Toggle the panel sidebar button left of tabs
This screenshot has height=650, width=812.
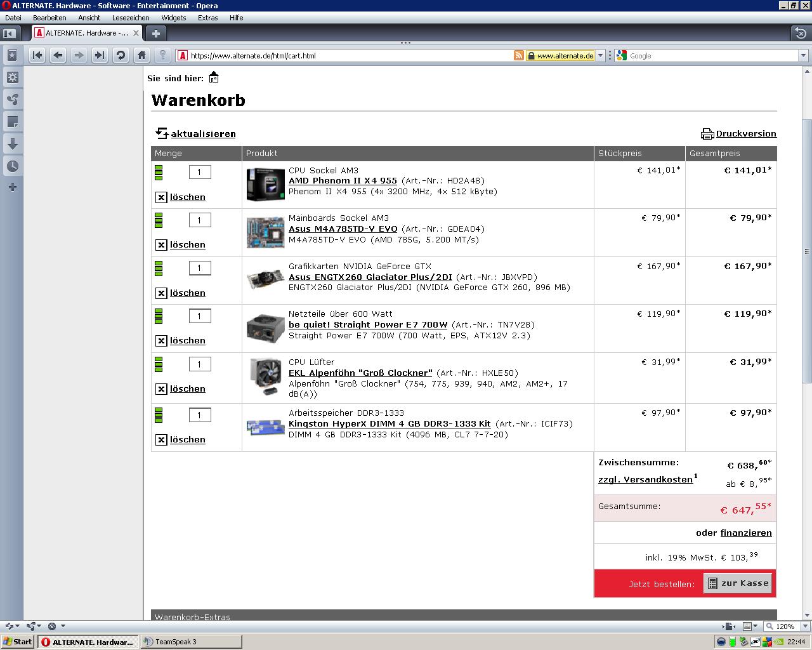(x=10, y=33)
